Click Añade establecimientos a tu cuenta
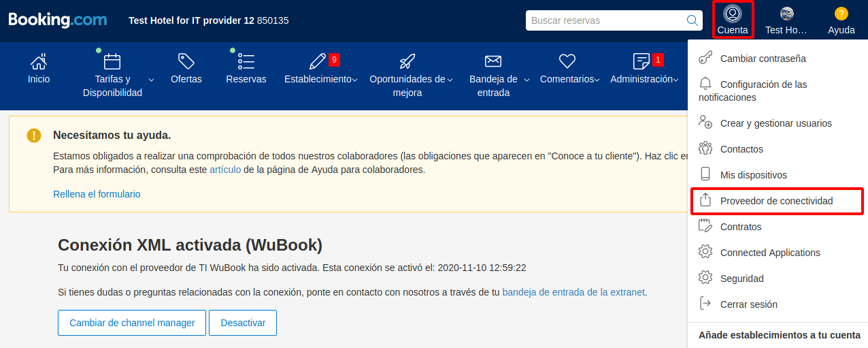This screenshot has width=868, height=348. tap(780, 335)
